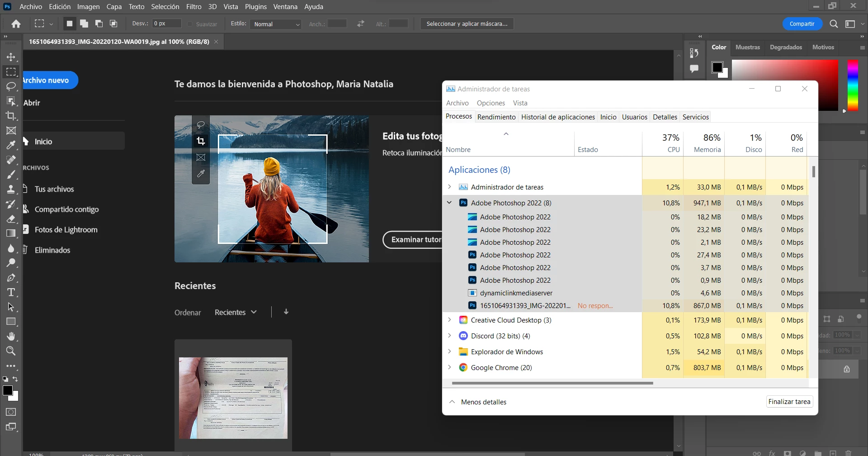Swap foreground and background colors
The image size is (868, 456).
point(15,379)
